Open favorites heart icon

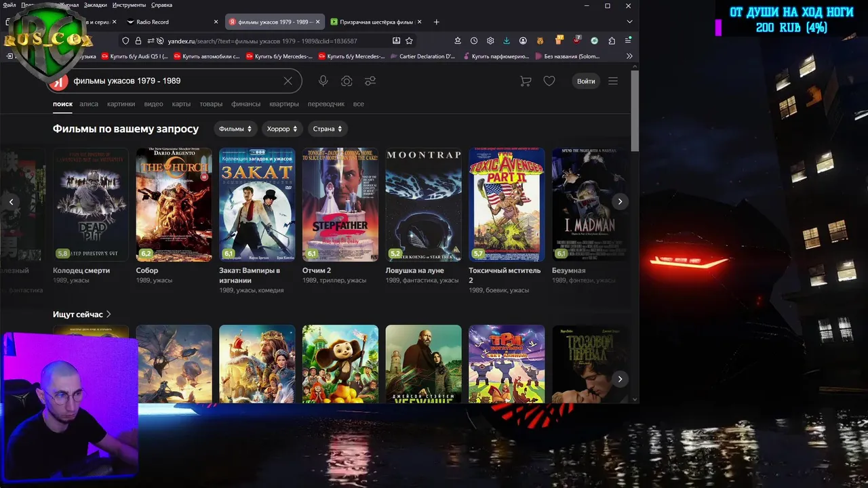[x=549, y=81]
